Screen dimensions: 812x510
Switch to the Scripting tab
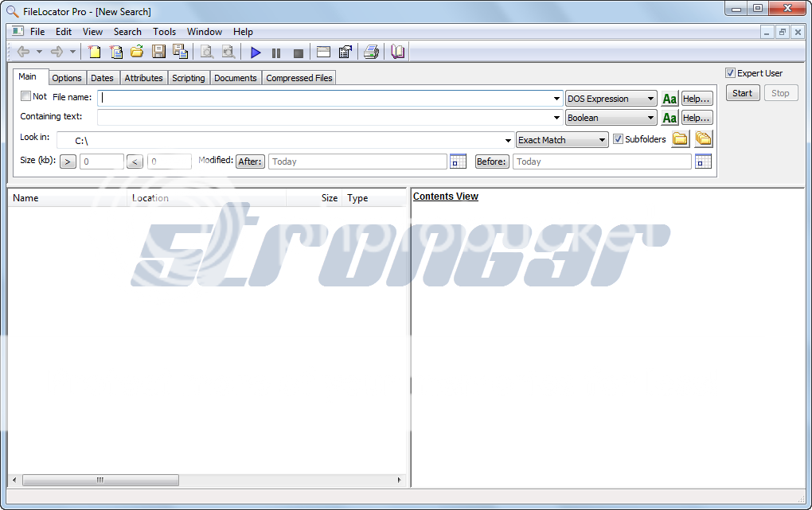(189, 78)
